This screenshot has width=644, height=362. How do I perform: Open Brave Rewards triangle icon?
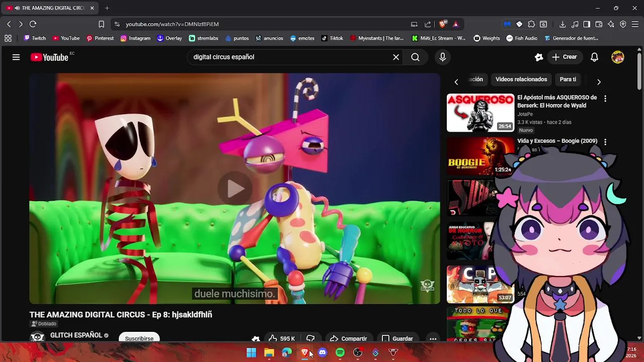coord(455,24)
